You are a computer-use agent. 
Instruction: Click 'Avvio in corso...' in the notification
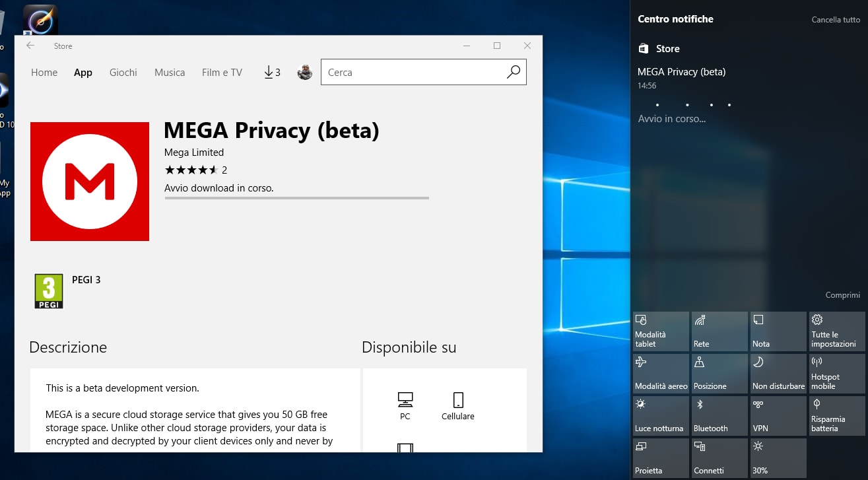click(672, 119)
